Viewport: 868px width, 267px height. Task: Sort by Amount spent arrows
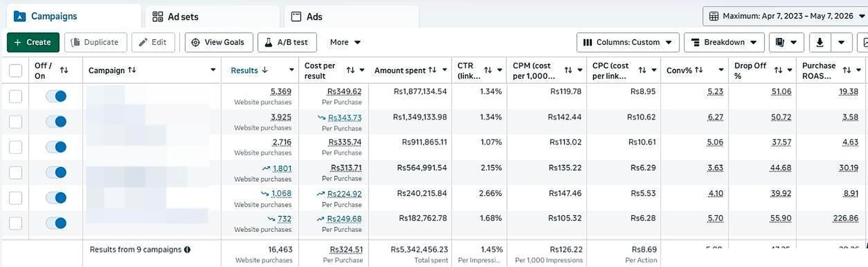432,70
